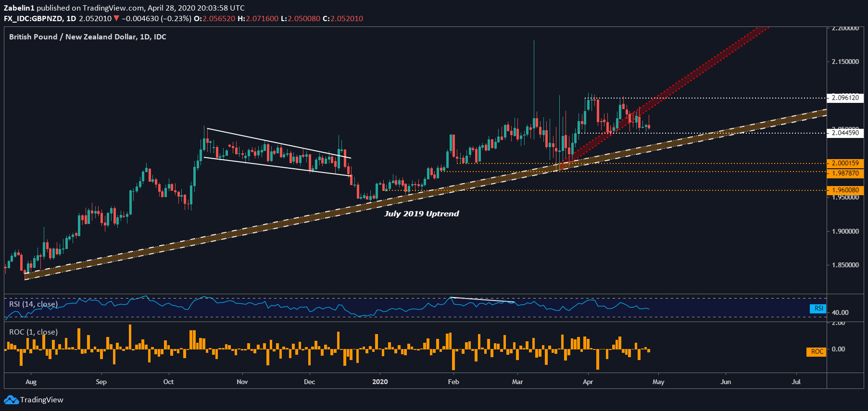Click the open price value 2.056520
This screenshot has height=411, width=868.
point(219,19)
